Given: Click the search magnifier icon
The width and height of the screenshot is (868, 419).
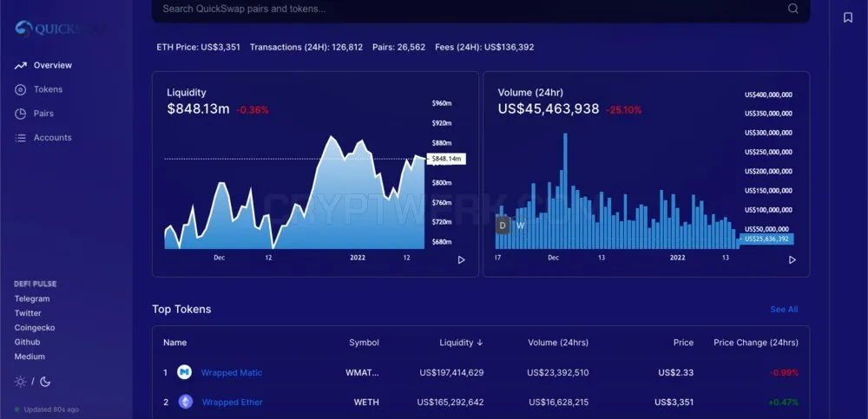Looking at the screenshot, I should (x=793, y=9).
